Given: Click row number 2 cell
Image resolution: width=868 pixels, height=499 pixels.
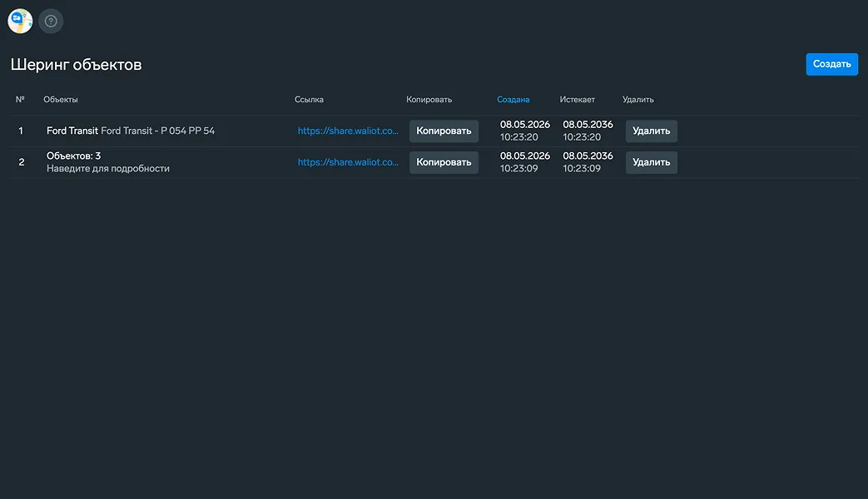Looking at the screenshot, I should pyautogui.click(x=22, y=163).
